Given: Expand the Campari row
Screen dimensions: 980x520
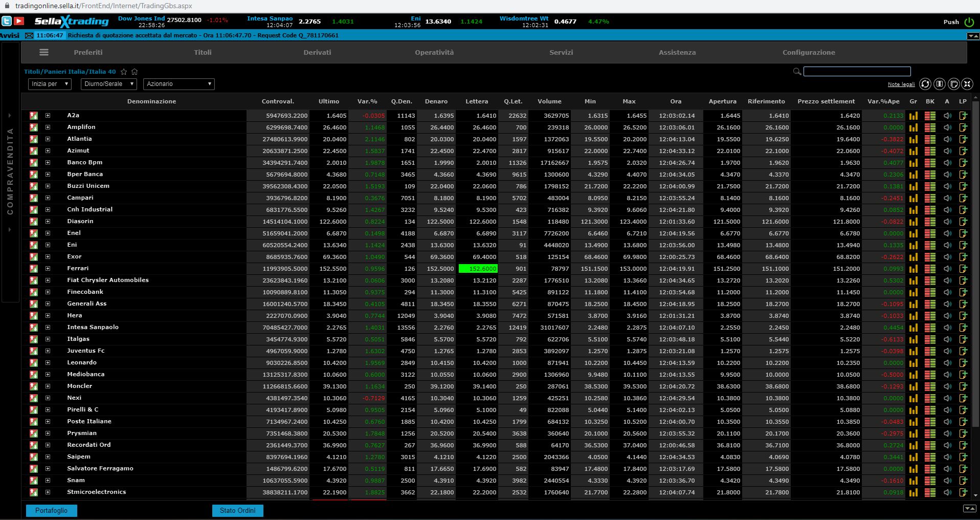Looking at the screenshot, I should (x=48, y=198).
